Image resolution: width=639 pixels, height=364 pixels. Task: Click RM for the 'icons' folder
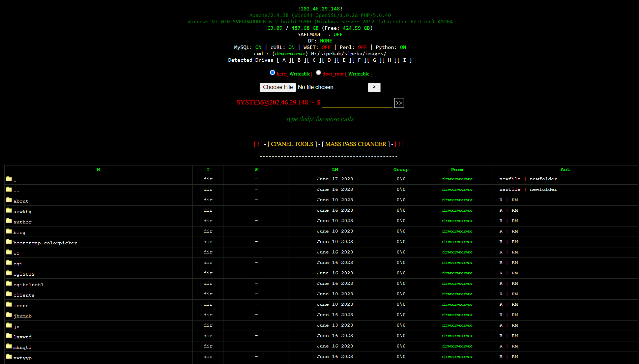coord(515,304)
